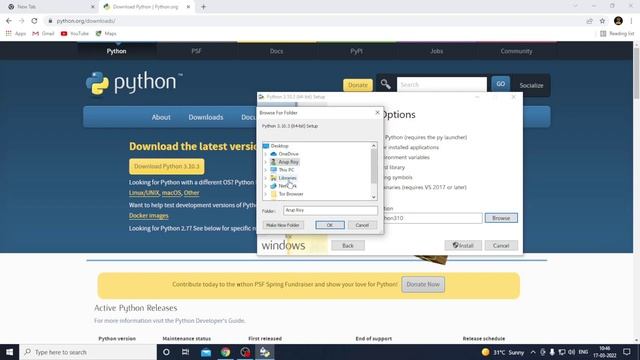The image size is (640, 360).
Task: Click the folder tree scrollbar thumb
Action: click(373, 166)
